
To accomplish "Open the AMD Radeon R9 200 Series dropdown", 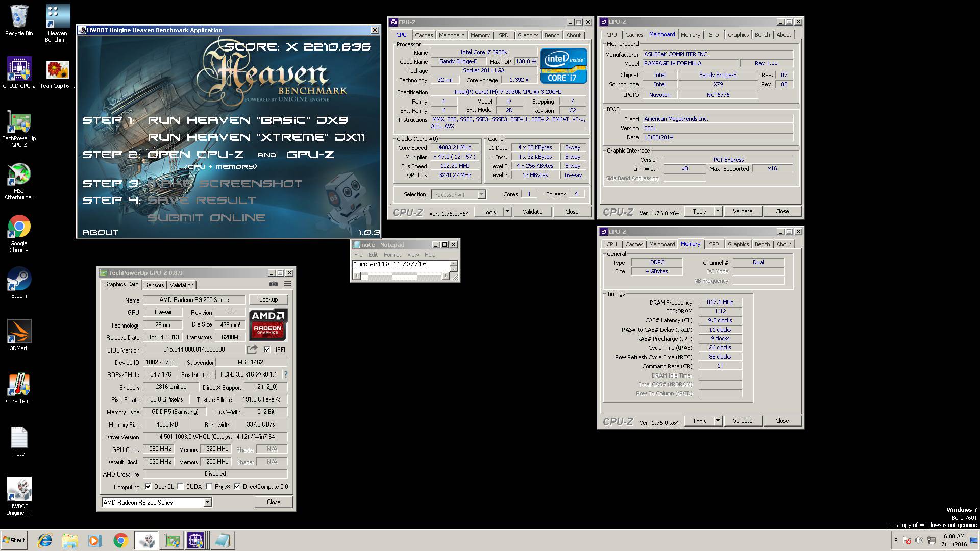I will [x=156, y=503].
